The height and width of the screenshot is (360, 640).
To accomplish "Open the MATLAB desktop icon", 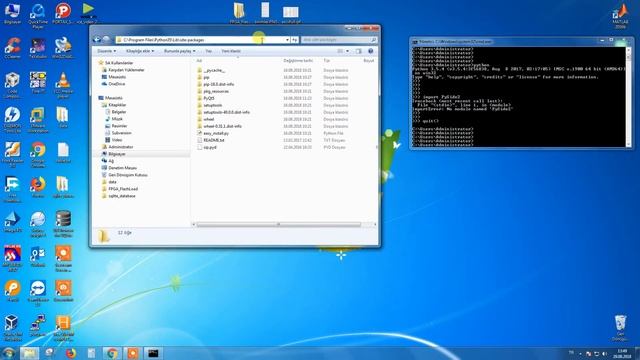I will (620, 16).
